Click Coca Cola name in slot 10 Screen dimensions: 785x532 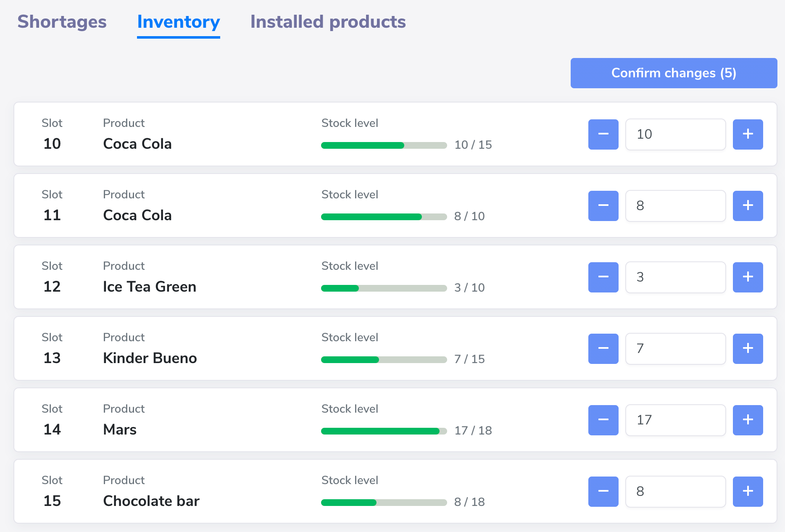137,144
